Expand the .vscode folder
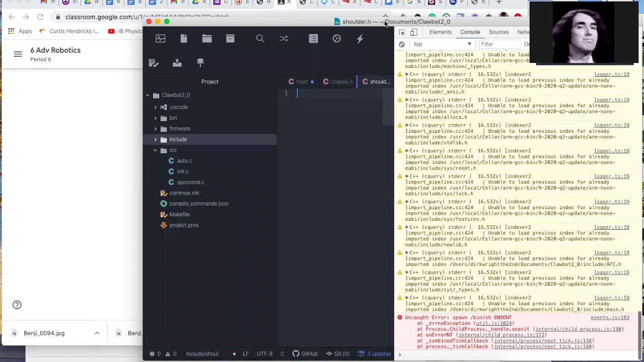Viewport: 644px width, 362px height. [155, 107]
